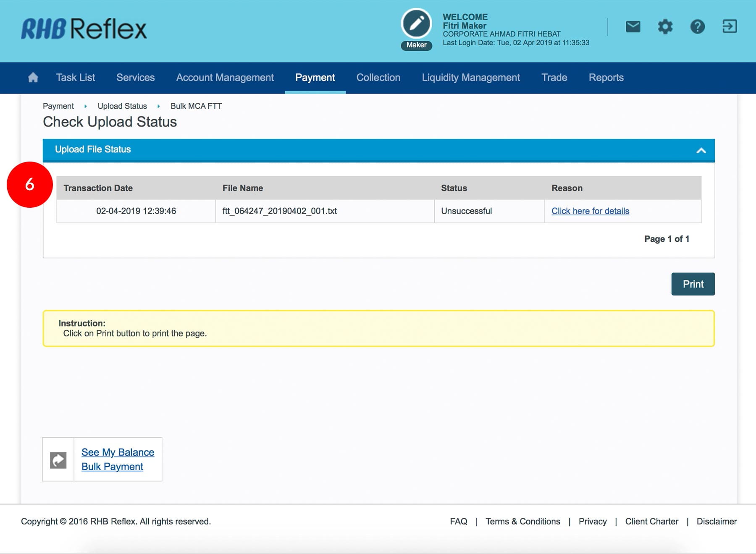Click the RHB Reflex logo
This screenshot has width=756, height=554.
point(84,29)
